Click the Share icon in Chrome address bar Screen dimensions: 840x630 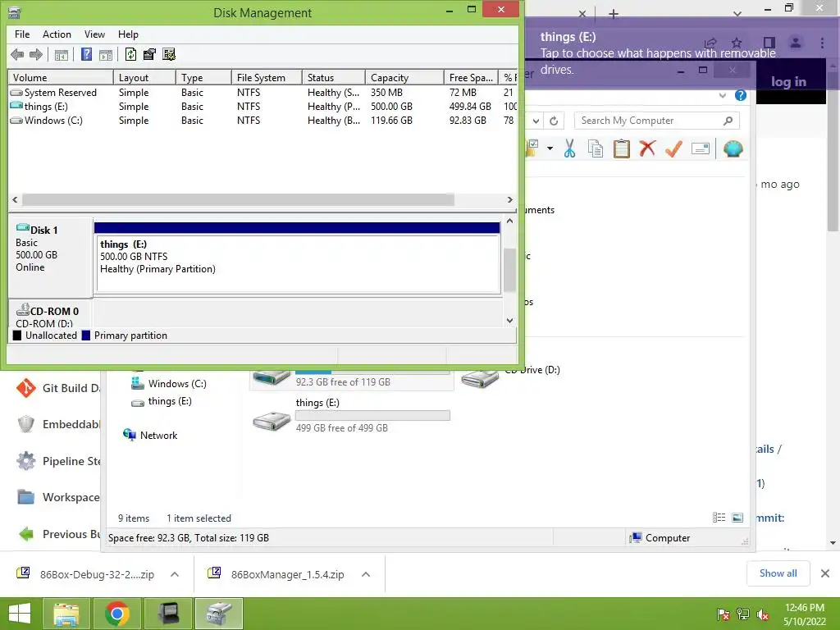(x=710, y=43)
